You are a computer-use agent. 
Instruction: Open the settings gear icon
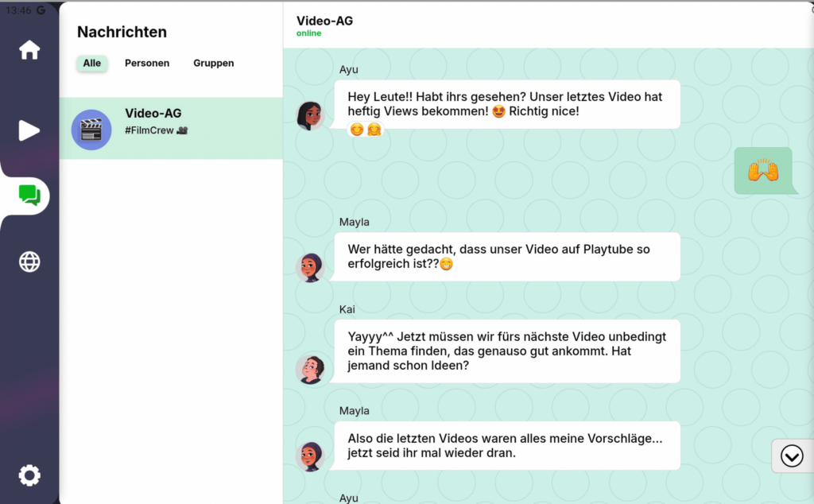point(29,475)
